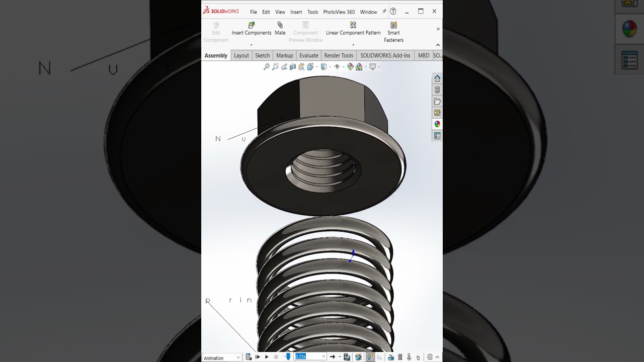This screenshot has width=644, height=362.
Task: Open the playback speed dropdown arrow
Action: point(324,356)
